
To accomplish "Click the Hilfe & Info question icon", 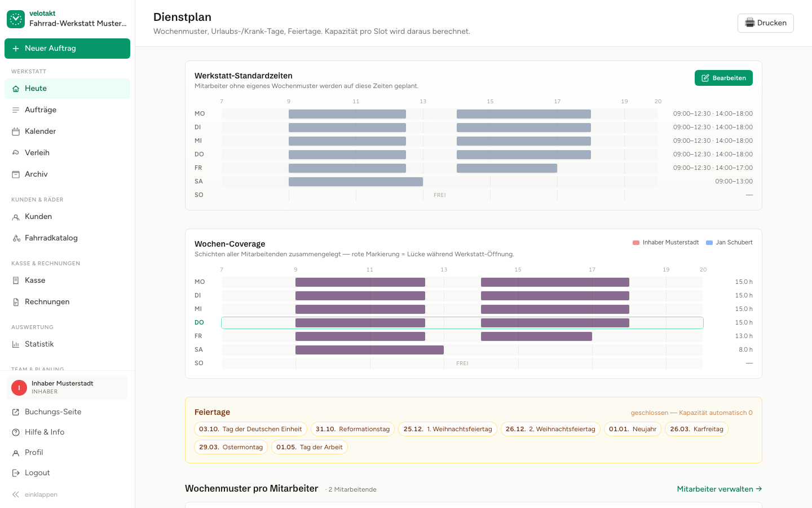I will pos(16,432).
